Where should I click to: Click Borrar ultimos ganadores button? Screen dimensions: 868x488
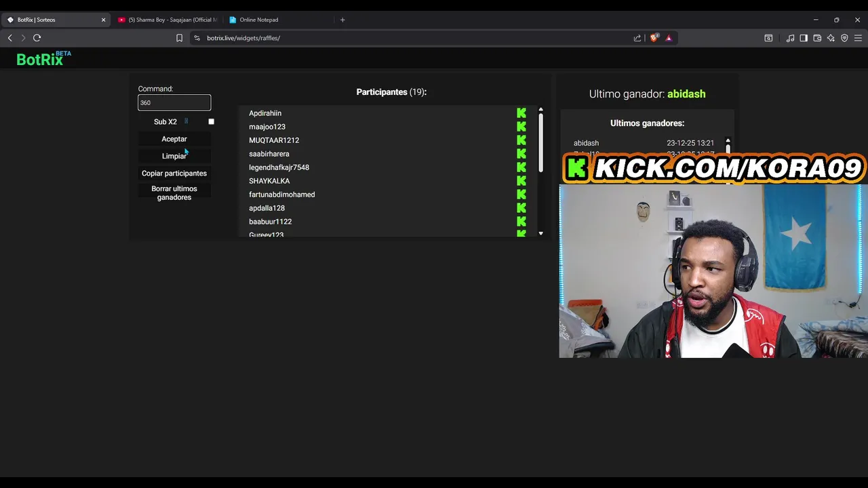tap(174, 193)
